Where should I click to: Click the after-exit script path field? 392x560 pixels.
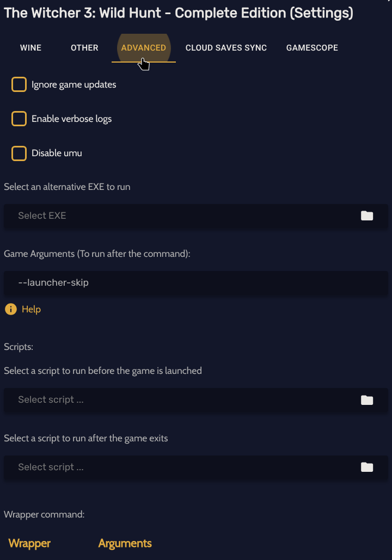pyautogui.click(x=180, y=467)
